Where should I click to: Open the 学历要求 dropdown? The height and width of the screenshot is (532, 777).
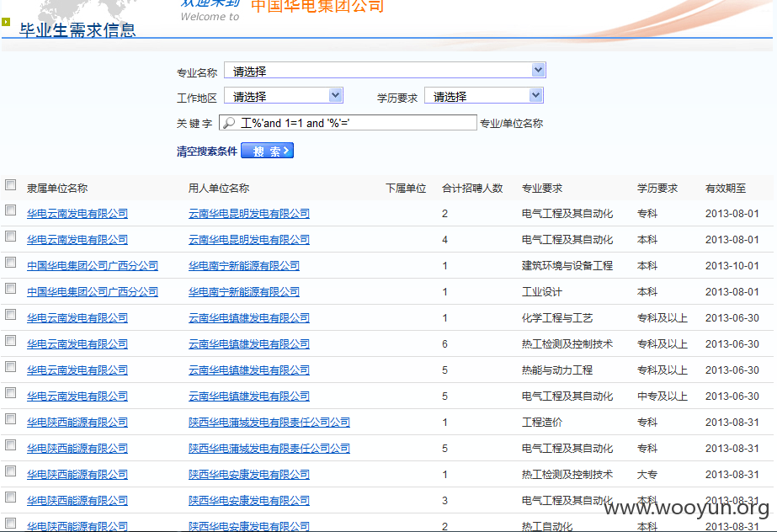(484, 96)
